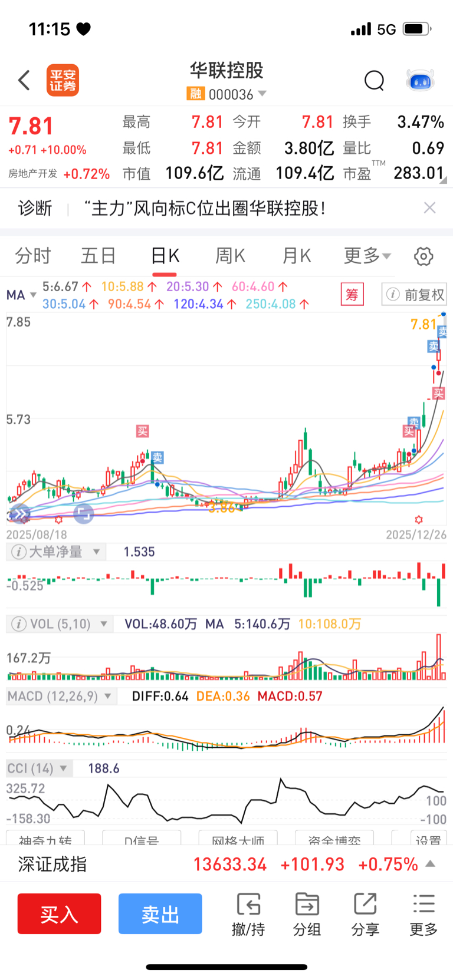Image resolution: width=453 pixels, height=980 pixels.
Task: Tap the end date 2025/12/26
Action: [x=416, y=534]
